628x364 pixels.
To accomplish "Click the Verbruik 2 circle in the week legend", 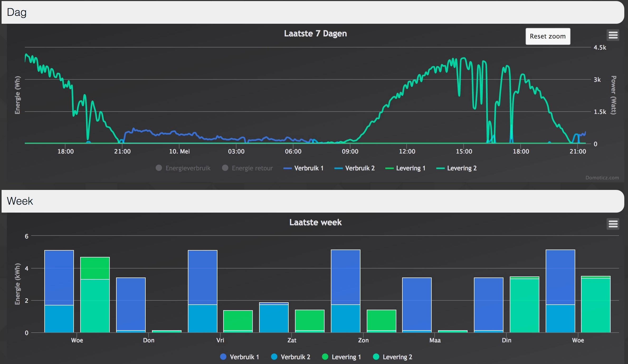I will (274, 357).
